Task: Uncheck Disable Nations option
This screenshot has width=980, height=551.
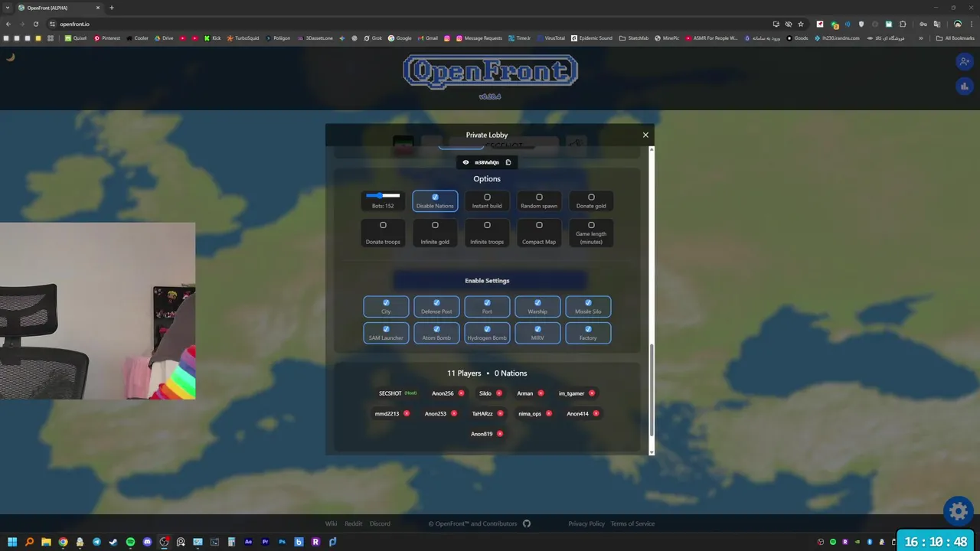Action: click(x=435, y=201)
